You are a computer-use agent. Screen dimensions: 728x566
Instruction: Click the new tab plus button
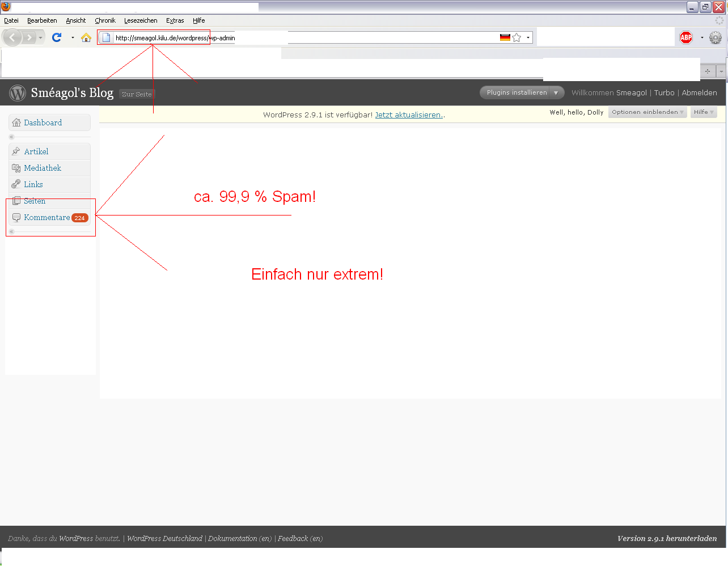coord(708,71)
